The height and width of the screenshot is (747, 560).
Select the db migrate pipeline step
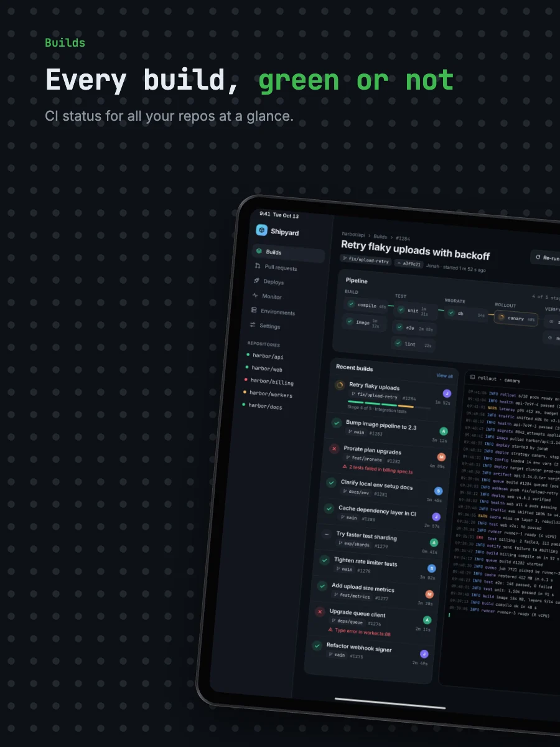pos(466,314)
